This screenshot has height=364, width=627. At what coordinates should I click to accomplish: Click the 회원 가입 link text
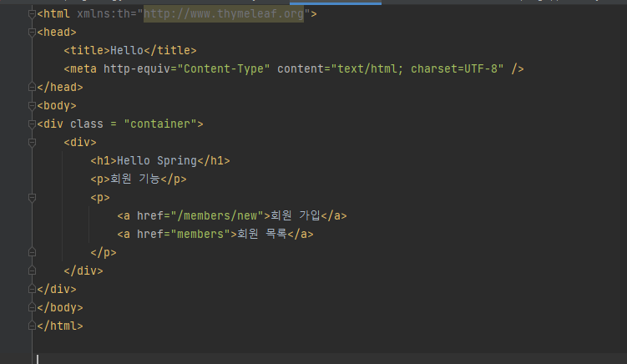coord(296,216)
